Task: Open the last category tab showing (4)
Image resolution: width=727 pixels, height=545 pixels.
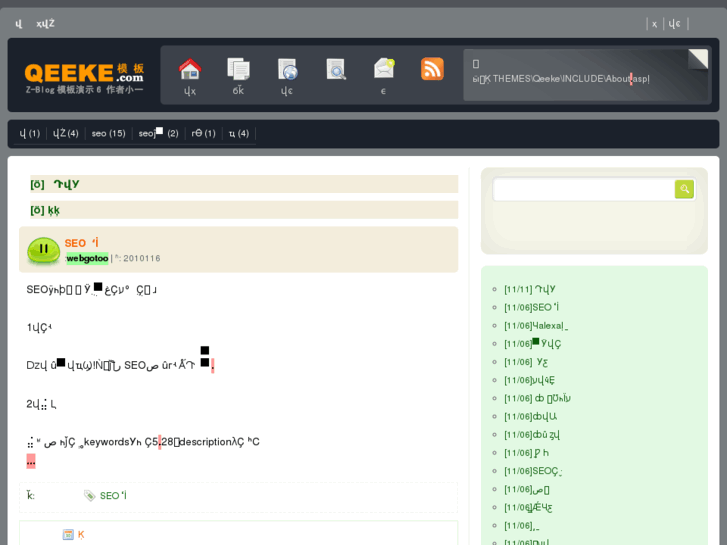Action: point(238,134)
